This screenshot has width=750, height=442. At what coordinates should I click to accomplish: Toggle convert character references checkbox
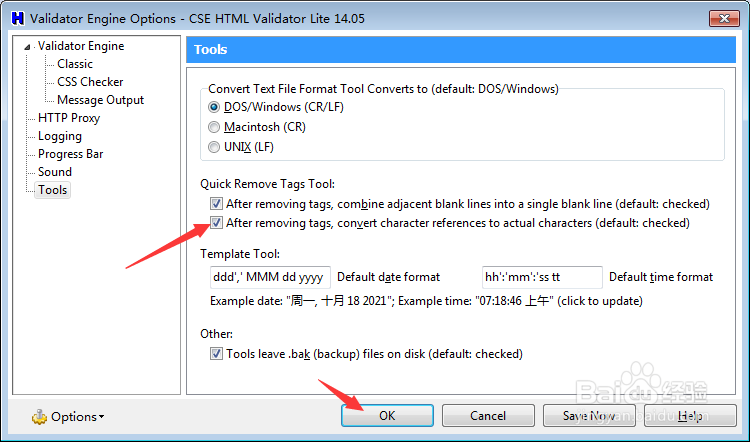[x=217, y=223]
